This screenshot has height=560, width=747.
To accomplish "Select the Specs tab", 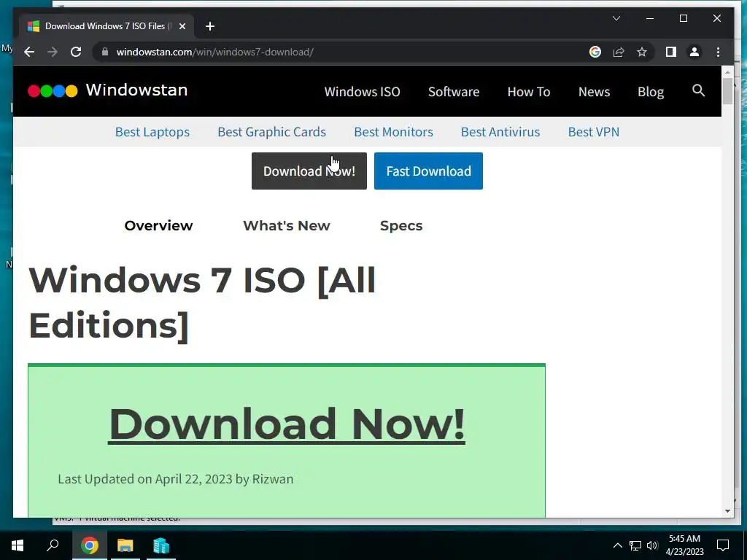I will tap(401, 226).
